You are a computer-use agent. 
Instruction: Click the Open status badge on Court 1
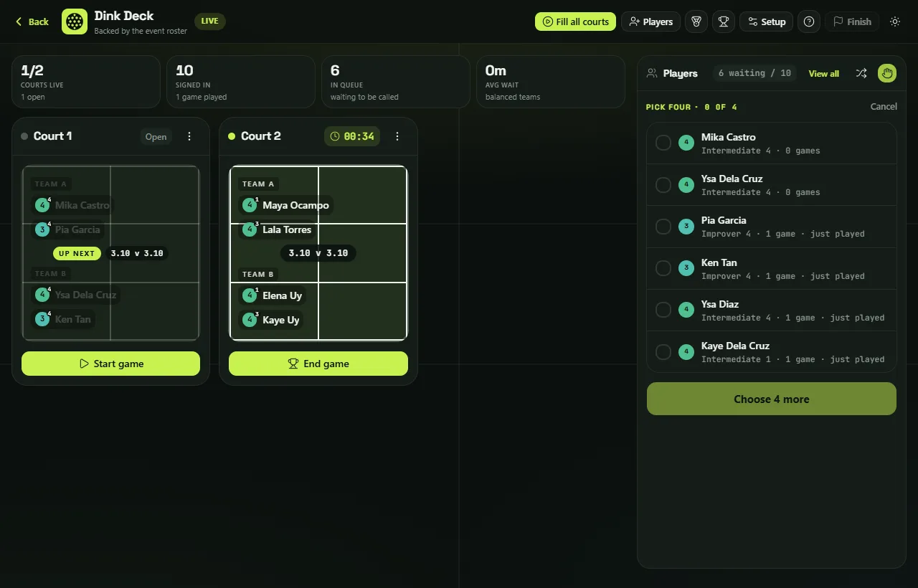pos(156,136)
